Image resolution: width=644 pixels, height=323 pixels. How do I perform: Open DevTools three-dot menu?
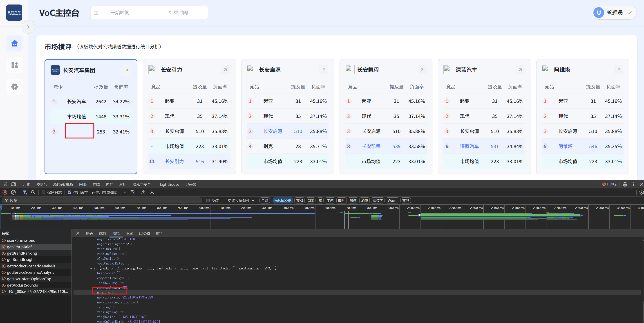point(633,184)
